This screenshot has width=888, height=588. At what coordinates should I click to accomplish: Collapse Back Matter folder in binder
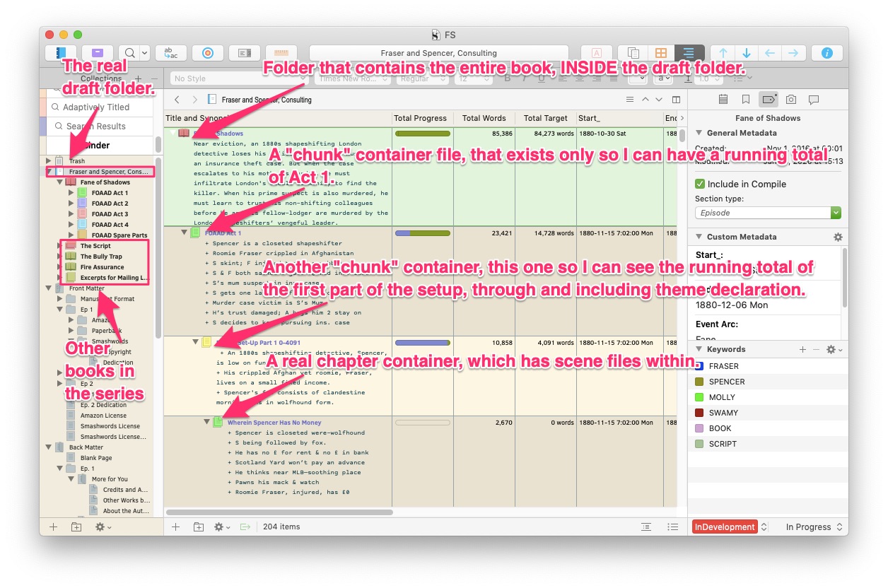pos(49,447)
